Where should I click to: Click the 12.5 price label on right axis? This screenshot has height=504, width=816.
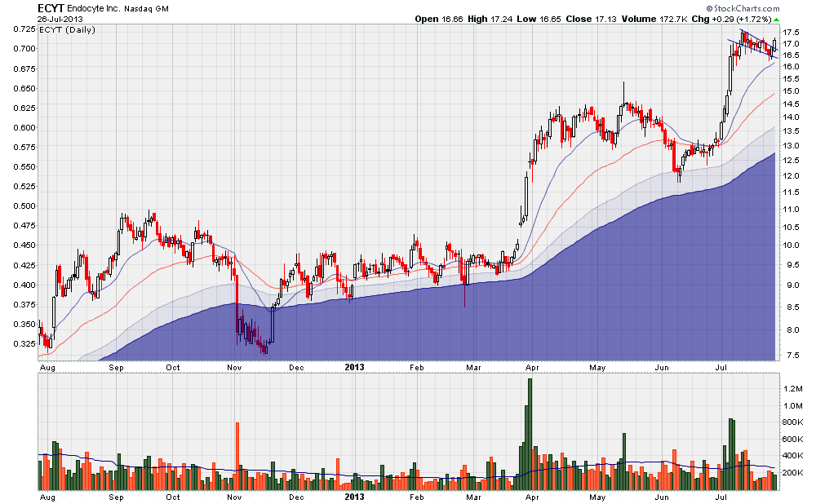[791, 161]
